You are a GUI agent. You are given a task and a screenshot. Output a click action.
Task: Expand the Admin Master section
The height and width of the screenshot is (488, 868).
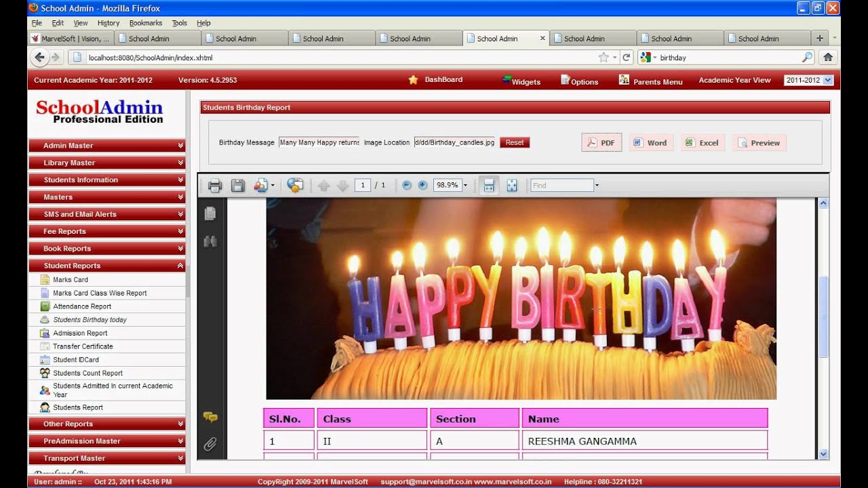106,146
